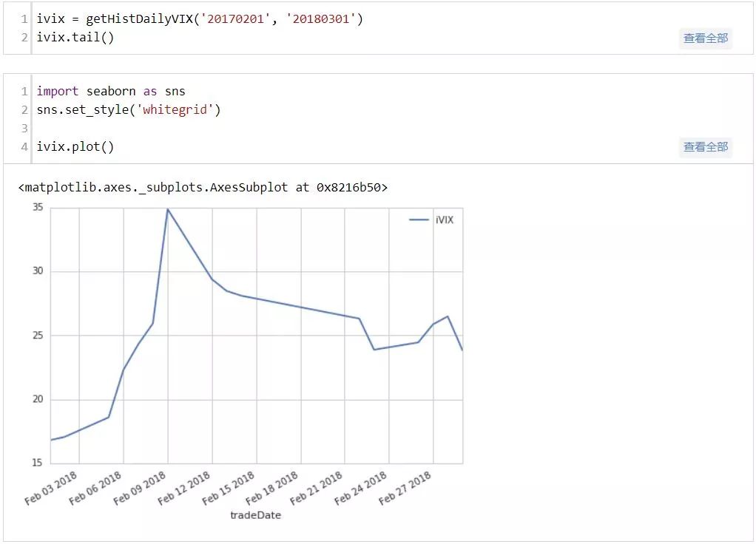The width and height of the screenshot is (756, 544).
Task: Click the 查看全部 button in the first code cell
Action: pos(705,38)
